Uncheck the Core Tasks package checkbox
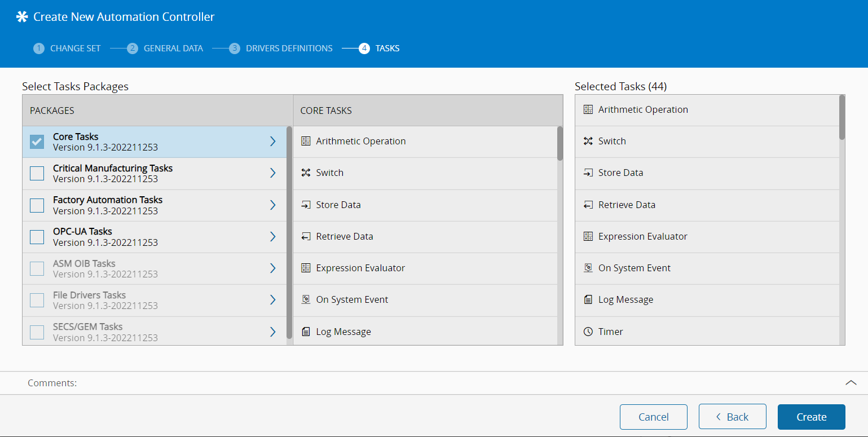 37,142
